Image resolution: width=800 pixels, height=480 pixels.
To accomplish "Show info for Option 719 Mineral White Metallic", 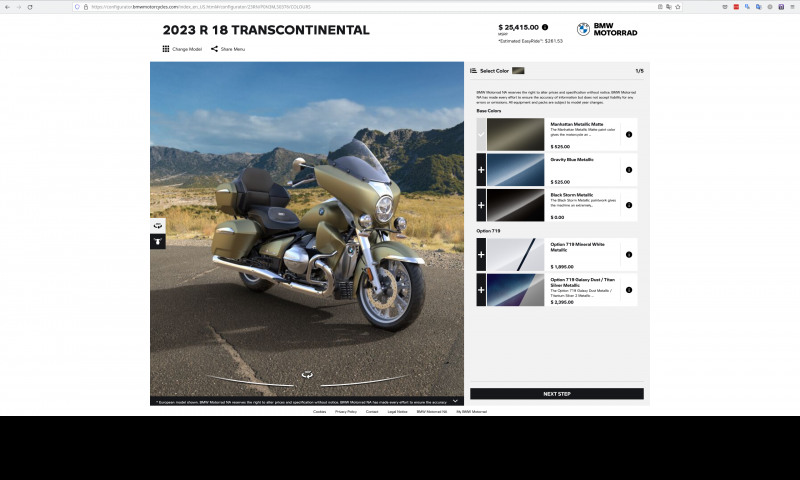I will point(629,255).
